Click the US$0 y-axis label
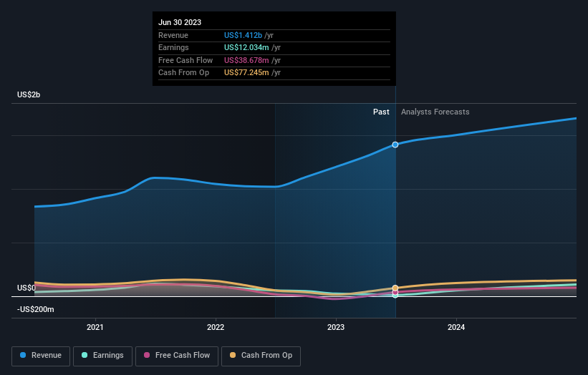This screenshot has width=588, height=375. click(26, 288)
